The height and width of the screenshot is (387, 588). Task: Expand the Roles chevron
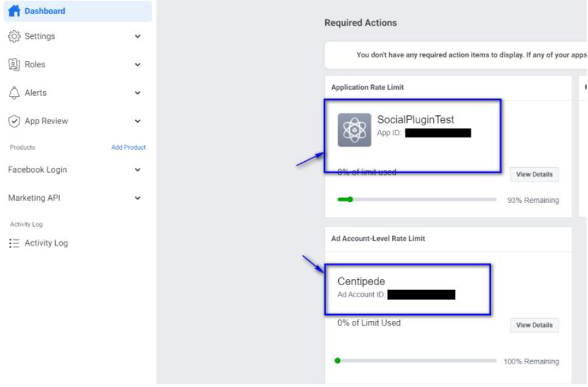137,65
